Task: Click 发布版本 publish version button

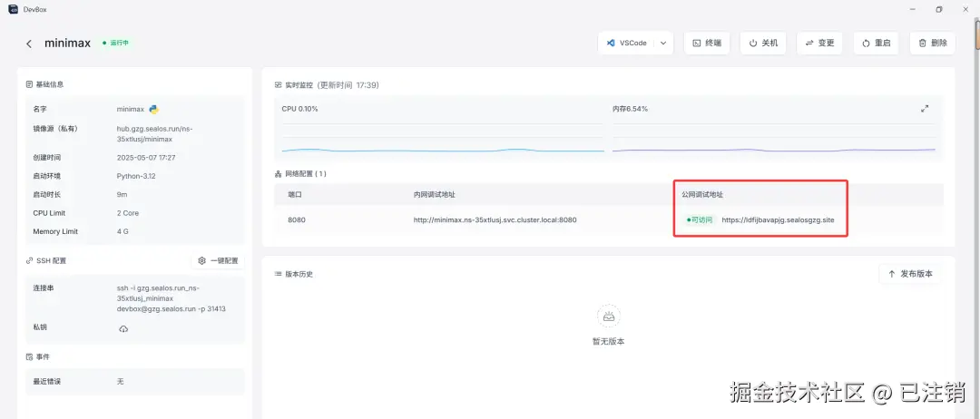Action: coord(910,274)
